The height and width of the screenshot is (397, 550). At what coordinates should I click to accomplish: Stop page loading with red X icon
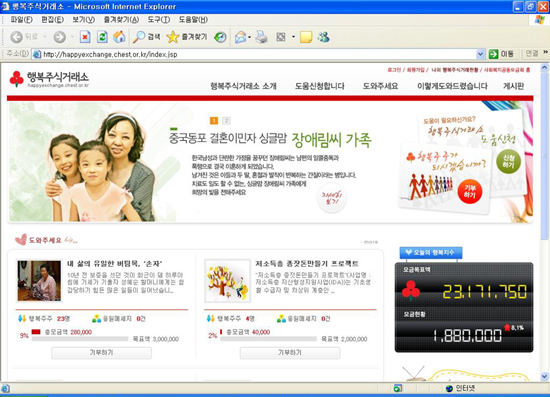(x=85, y=37)
